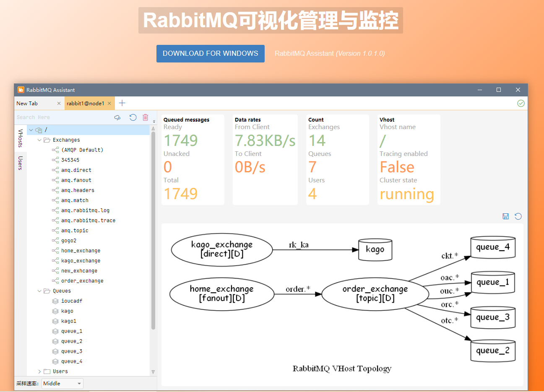Click the queue icon next to kago
The width and height of the screenshot is (544, 392).
[55, 311]
